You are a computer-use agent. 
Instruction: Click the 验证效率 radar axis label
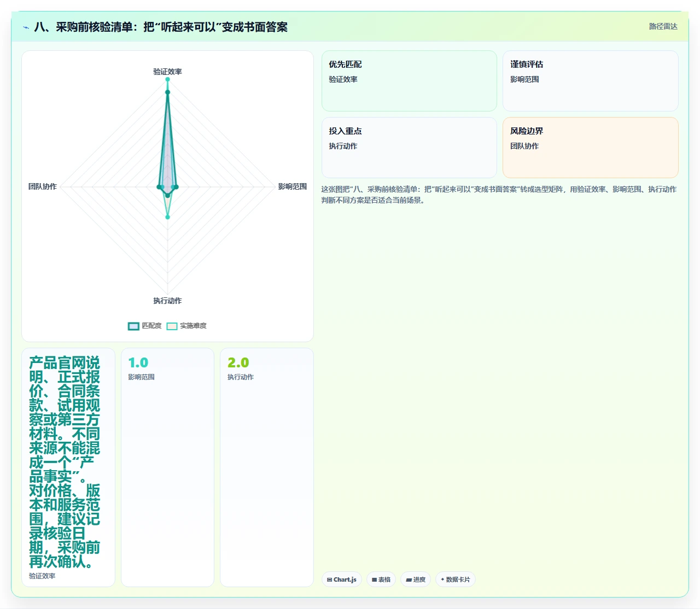pos(167,72)
